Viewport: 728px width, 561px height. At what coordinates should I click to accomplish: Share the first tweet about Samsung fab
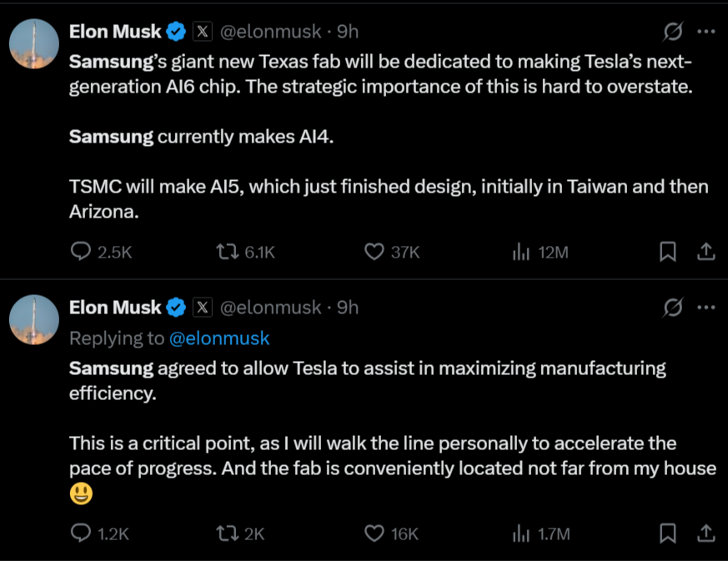coord(705,252)
